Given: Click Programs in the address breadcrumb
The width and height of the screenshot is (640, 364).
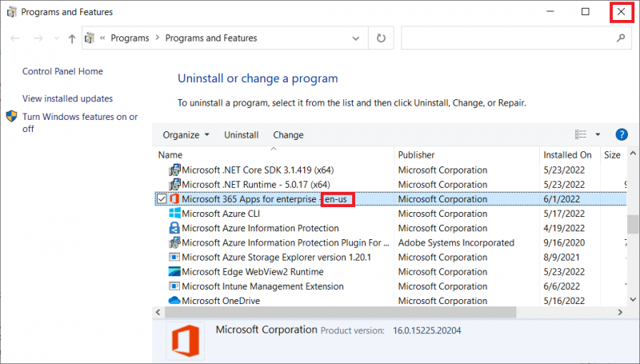Looking at the screenshot, I should tap(130, 38).
